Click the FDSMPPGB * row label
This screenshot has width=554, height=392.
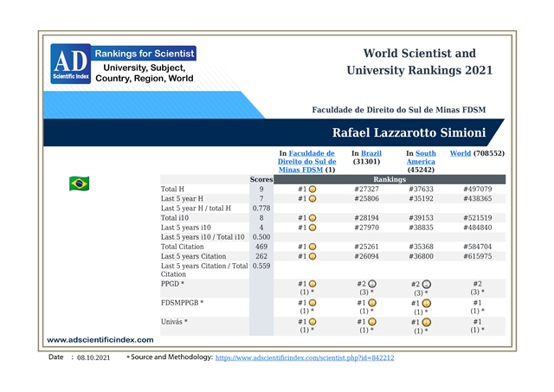[x=182, y=303]
